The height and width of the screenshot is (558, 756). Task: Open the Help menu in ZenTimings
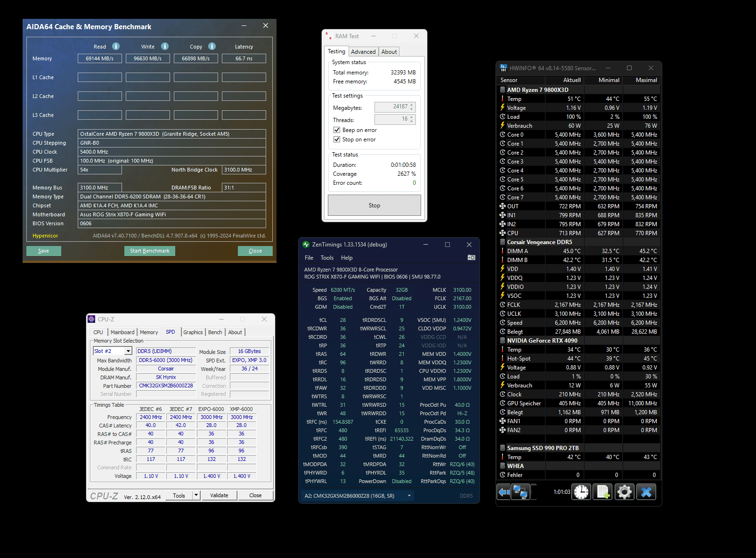(x=347, y=258)
